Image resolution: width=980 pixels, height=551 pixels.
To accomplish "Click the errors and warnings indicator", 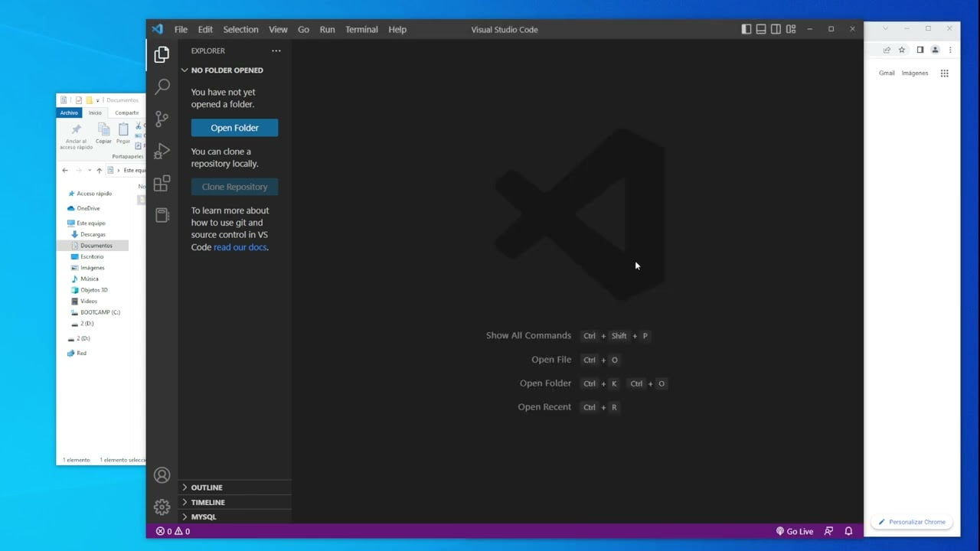I will tap(171, 530).
